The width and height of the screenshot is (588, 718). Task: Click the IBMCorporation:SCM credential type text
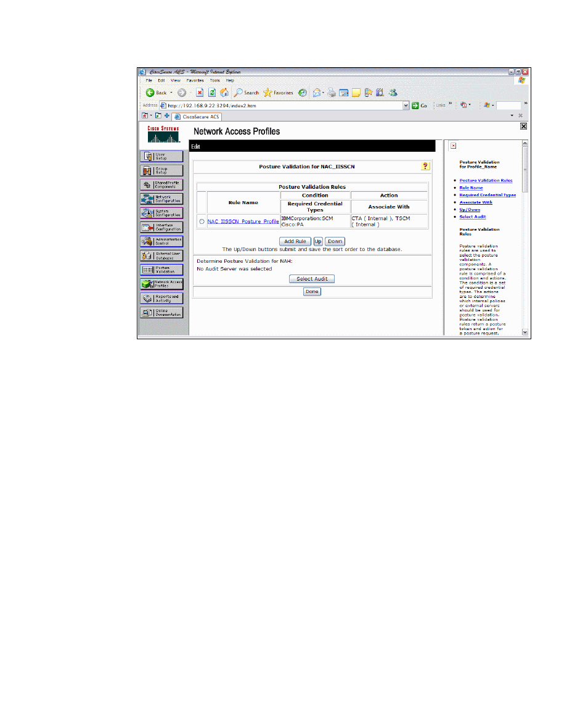click(x=307, y=218)
